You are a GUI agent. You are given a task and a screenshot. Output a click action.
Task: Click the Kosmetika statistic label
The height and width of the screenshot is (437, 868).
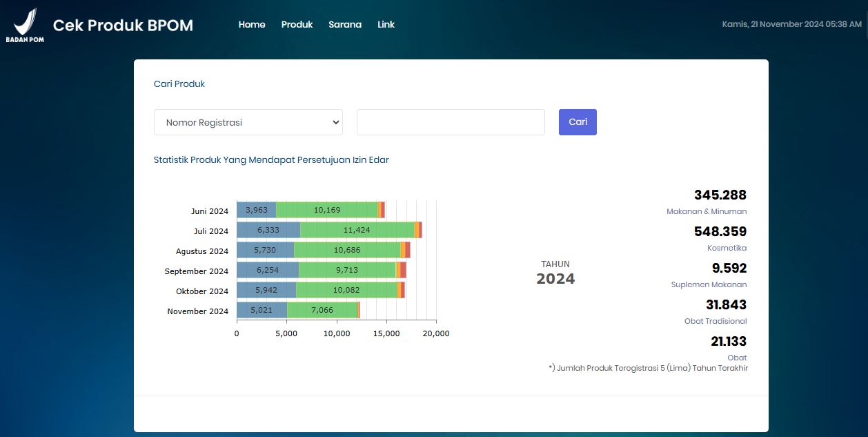coord(727,248)
